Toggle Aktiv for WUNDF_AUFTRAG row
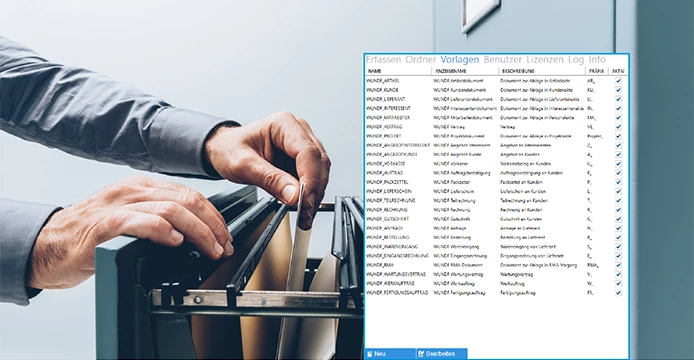Screen dimensions: 694x360 pos(618,173)
